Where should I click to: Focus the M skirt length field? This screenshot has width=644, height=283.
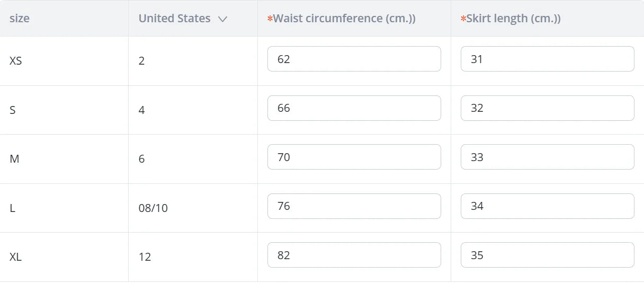pyautogui.click(x=547, y=157)
